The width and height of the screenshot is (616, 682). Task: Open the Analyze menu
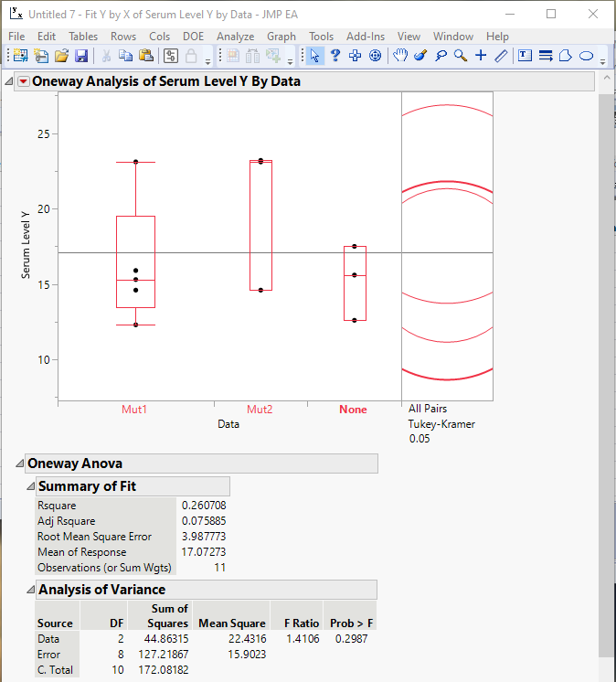coord(236,37)
